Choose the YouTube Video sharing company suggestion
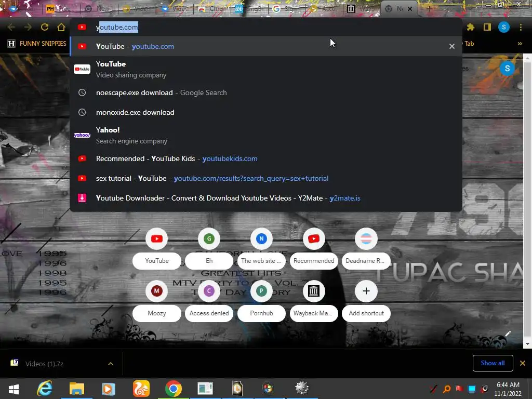Screen dimensions: 532x399 coord(265,69)
